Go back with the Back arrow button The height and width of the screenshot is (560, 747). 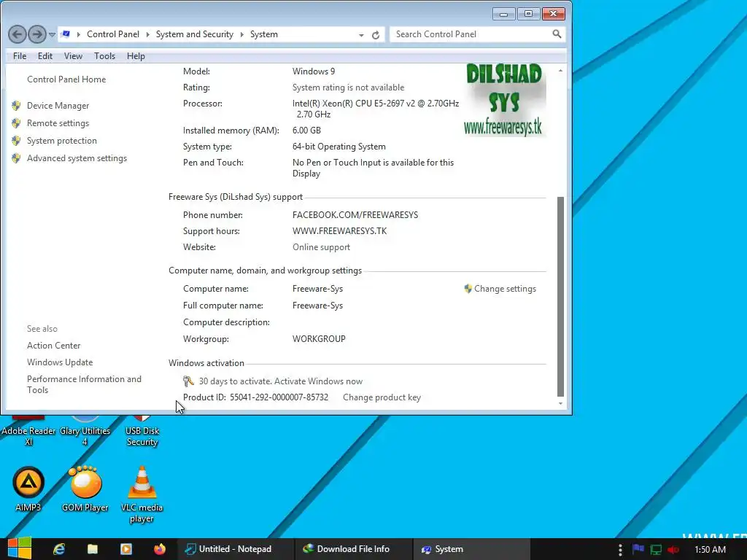click(18, 34)
